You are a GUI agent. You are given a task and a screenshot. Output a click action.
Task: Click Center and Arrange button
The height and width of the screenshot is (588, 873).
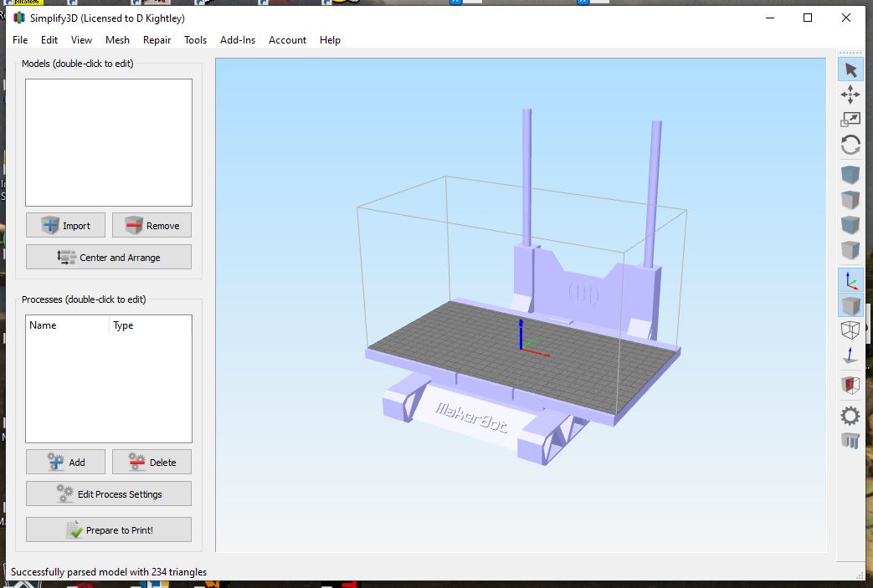pyautogui.click(x=109, y=257)
